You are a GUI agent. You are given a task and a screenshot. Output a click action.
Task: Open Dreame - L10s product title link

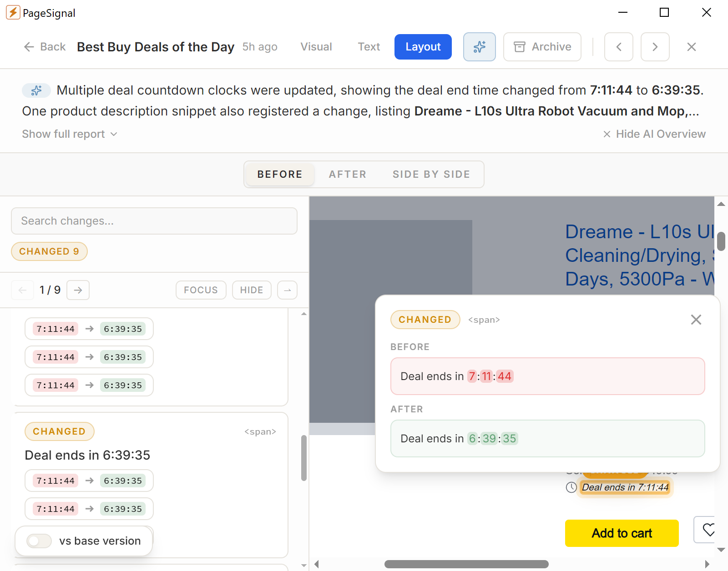tap(640, 255)
